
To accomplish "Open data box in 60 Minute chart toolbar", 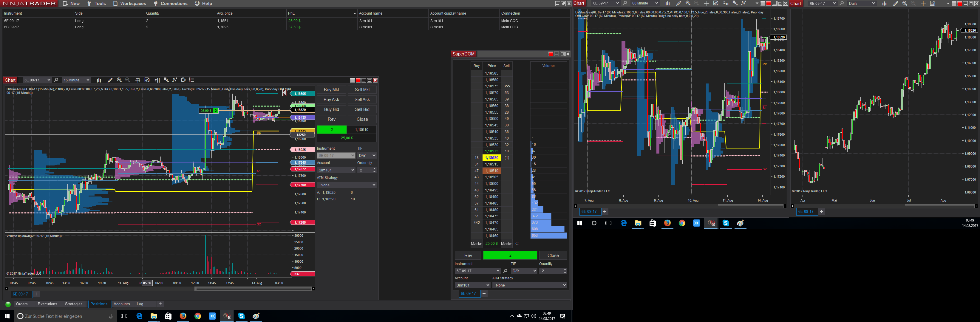I will (715, 3).
